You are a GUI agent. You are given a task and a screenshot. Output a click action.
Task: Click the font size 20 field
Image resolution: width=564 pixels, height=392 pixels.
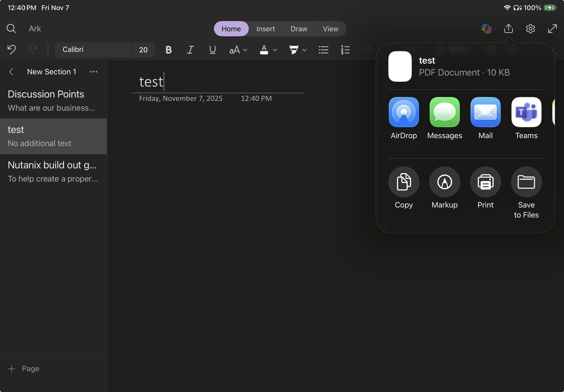pos(143,50)
